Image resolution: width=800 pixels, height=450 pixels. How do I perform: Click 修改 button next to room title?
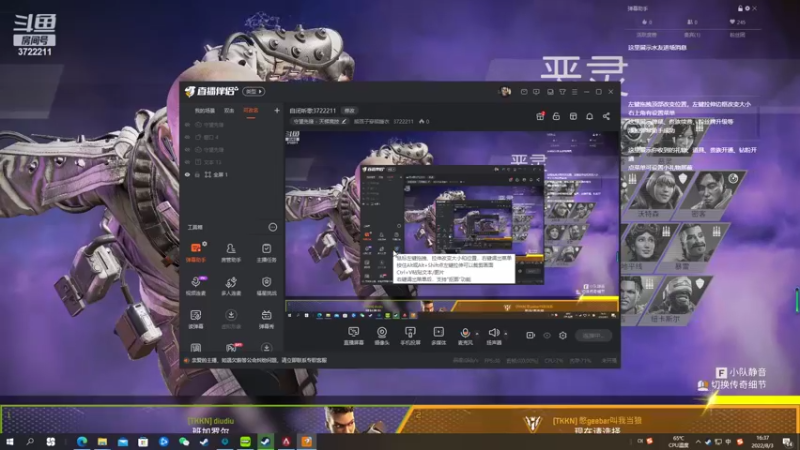tap(349, 110)
